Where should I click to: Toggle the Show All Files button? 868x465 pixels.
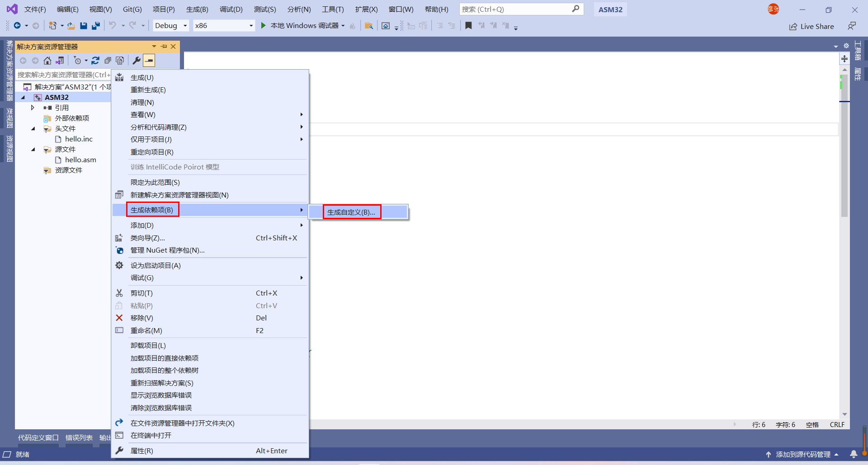click(x=120, y=61)
